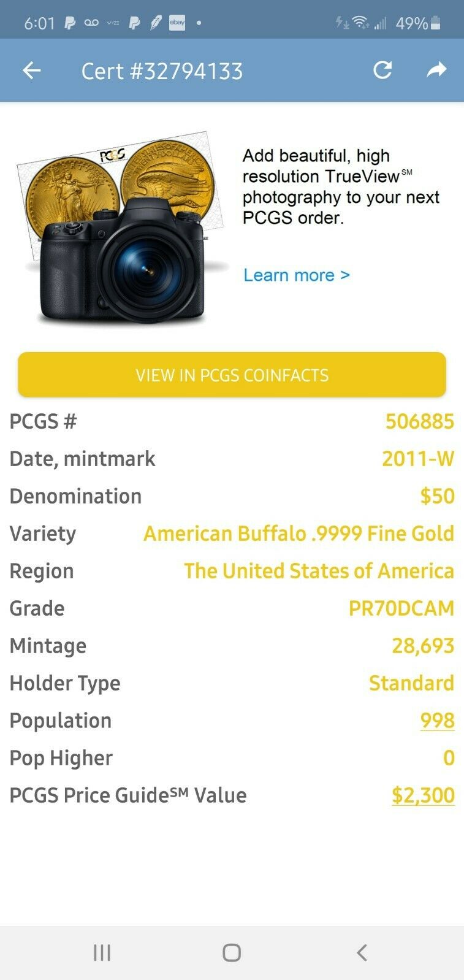The image size is (464, 980).
Task: Open Android recent apps button
Action: point(102,952)
